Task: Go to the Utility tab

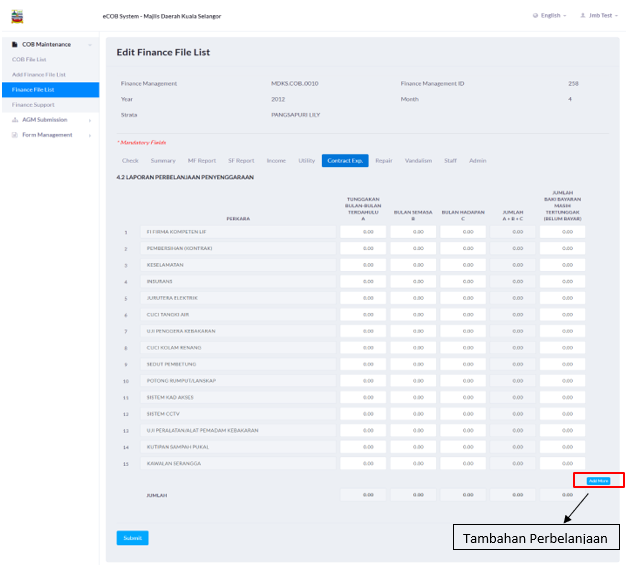Action: point(306,160)
